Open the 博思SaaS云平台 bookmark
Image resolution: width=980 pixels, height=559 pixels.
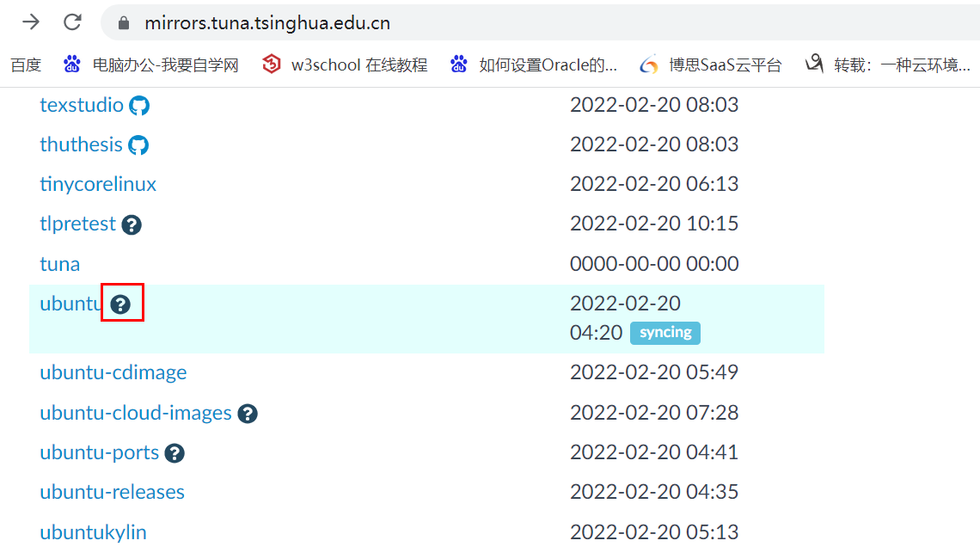(711, 65)
